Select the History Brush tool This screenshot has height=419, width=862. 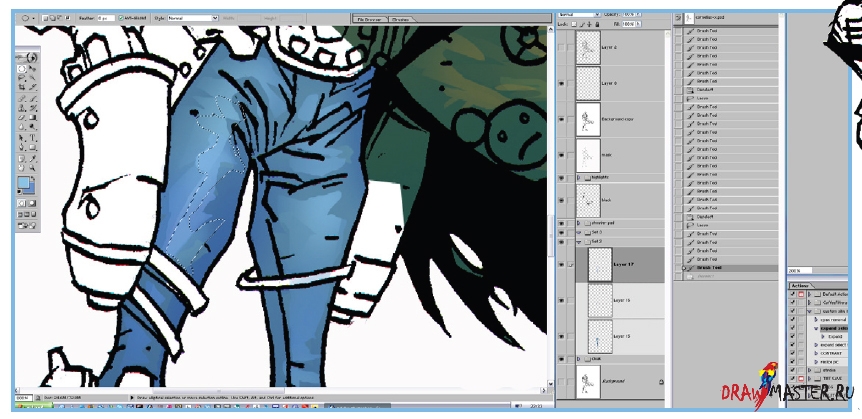coord(33,107)
